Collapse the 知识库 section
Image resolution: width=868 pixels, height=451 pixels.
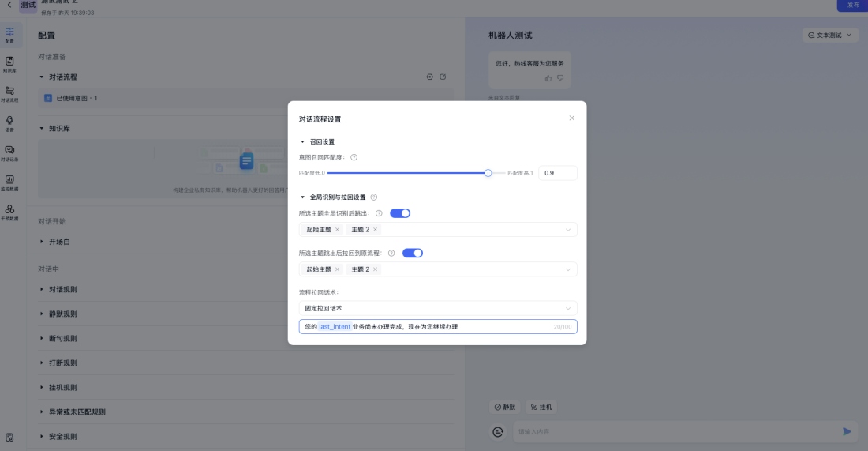point(42,128)
